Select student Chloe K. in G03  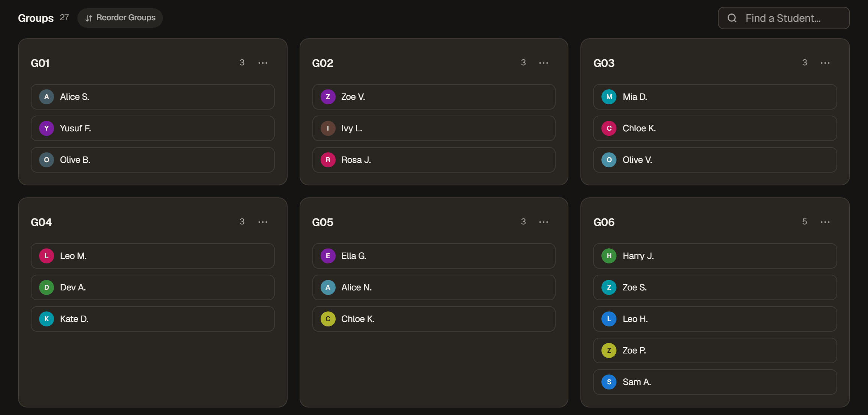pyautogui.click(x=715, y=128)
